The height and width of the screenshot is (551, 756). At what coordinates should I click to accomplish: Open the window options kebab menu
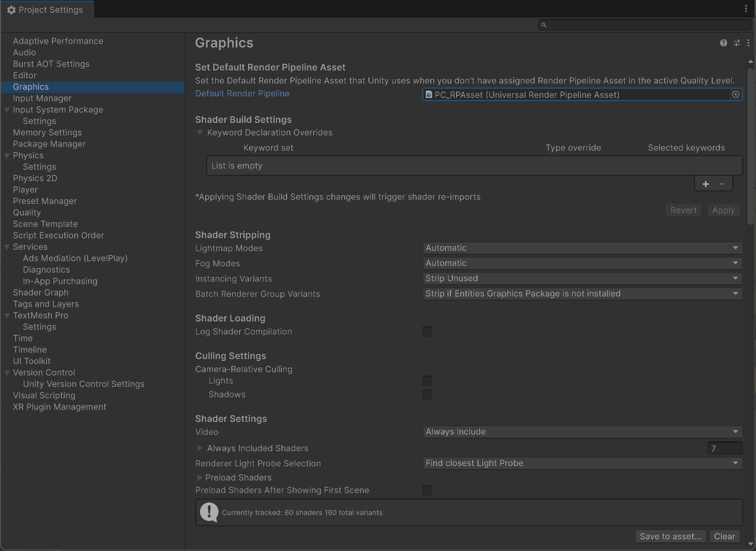pos(746,9)
